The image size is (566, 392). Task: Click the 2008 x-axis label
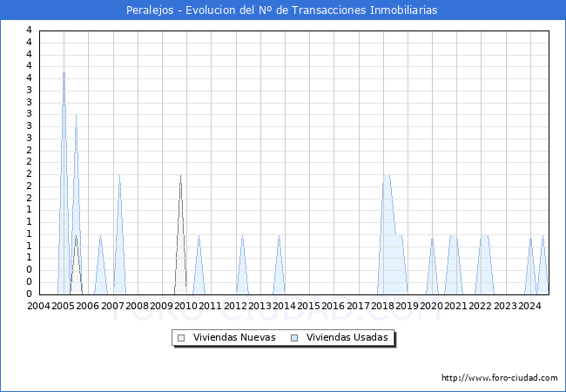[138, 306]
